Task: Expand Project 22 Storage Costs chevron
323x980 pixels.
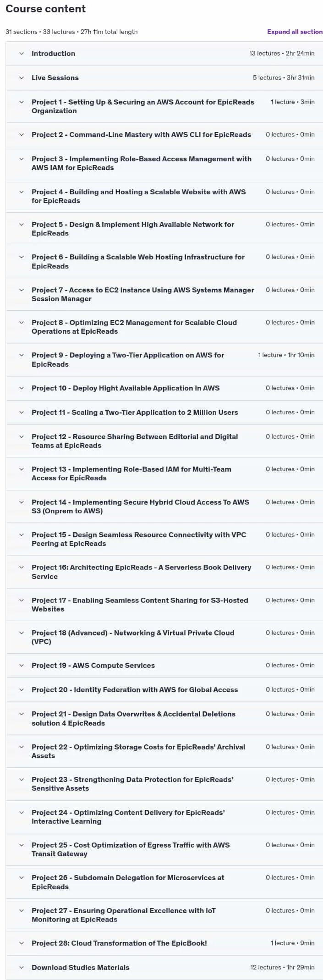Action: tap(22, 747)
